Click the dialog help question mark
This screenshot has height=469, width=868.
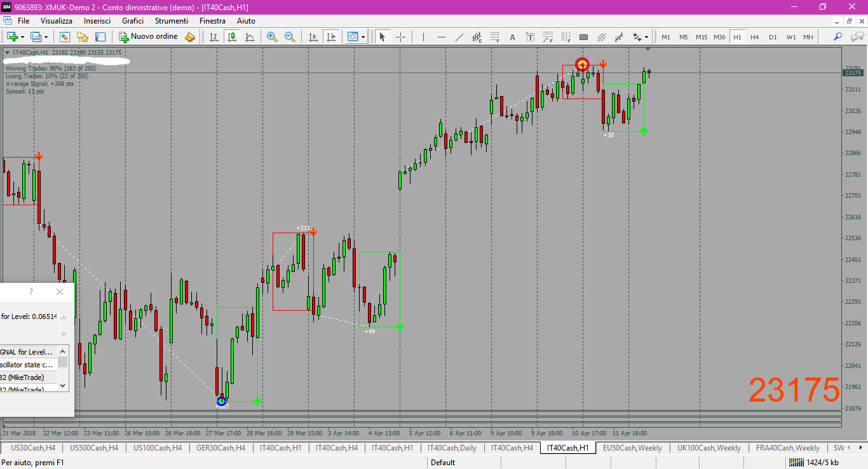point(31,292)
